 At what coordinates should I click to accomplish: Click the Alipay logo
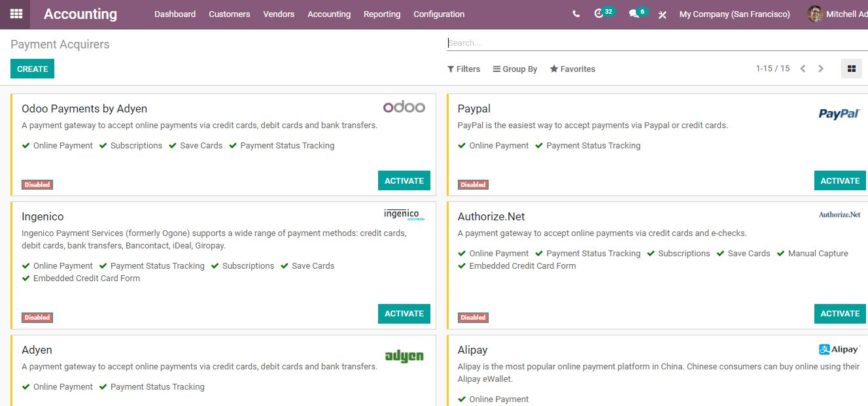[x=839, y=349]
